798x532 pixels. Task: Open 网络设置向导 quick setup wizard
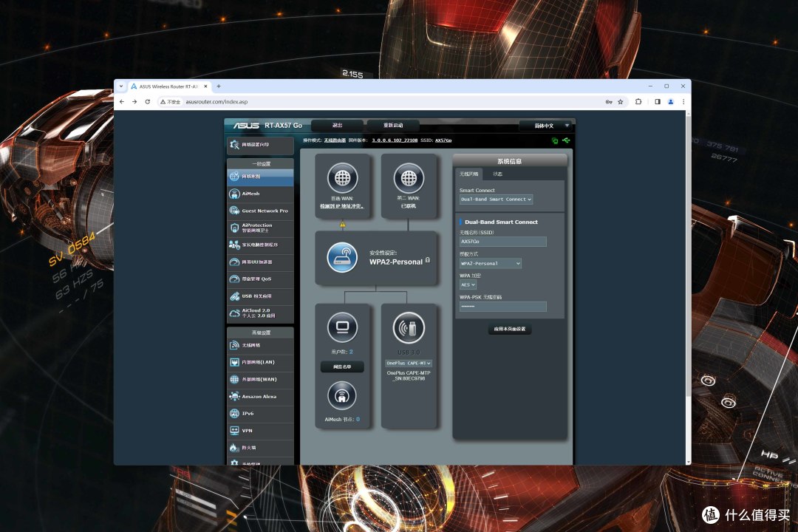point(260,145)
